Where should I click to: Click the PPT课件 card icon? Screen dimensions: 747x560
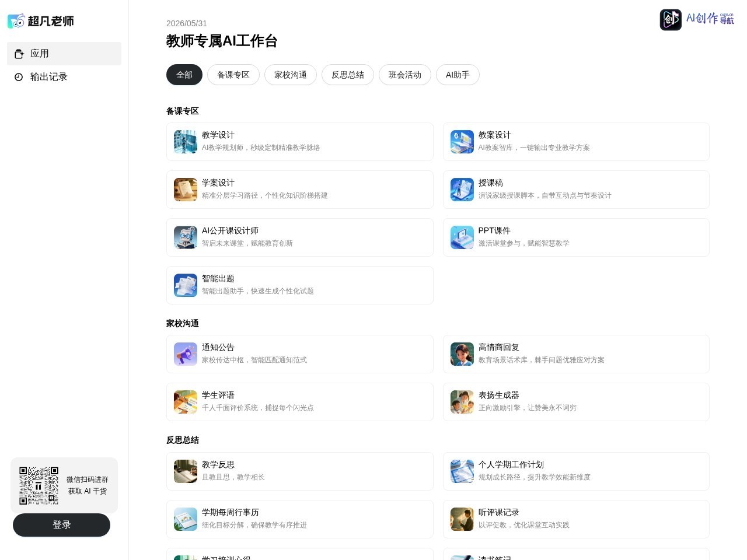click(462, 237)
